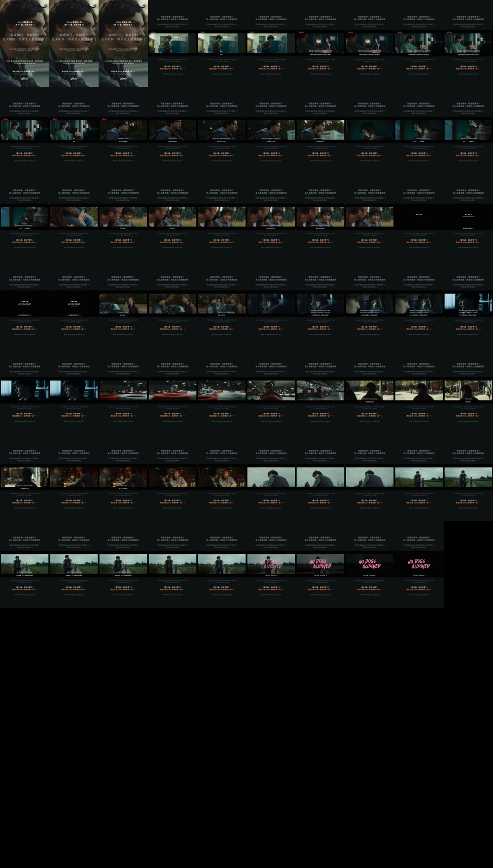
Task: Click the Available in Taiwan and Hong Kong text on first poster
Action: click(25, 49)
